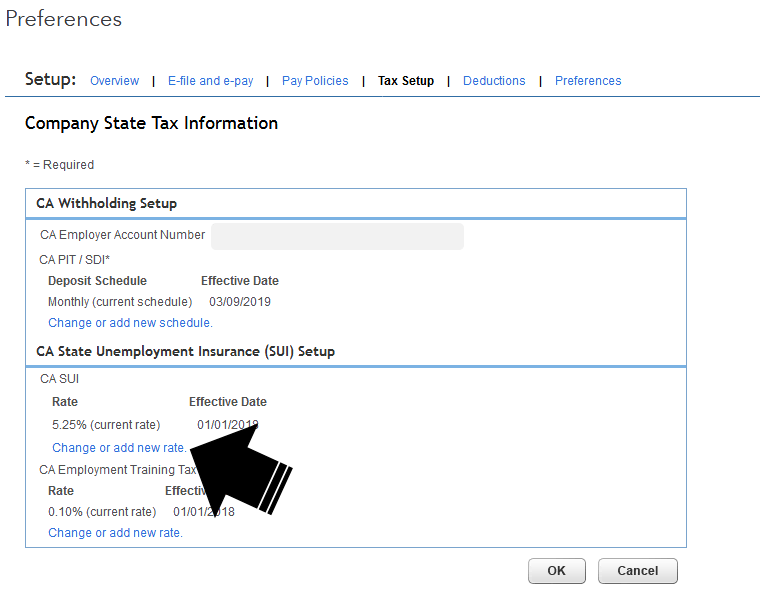Click the Cancel button
Image resolution: width=765 pixels, height=596 pixels.
tap(637, 571)
